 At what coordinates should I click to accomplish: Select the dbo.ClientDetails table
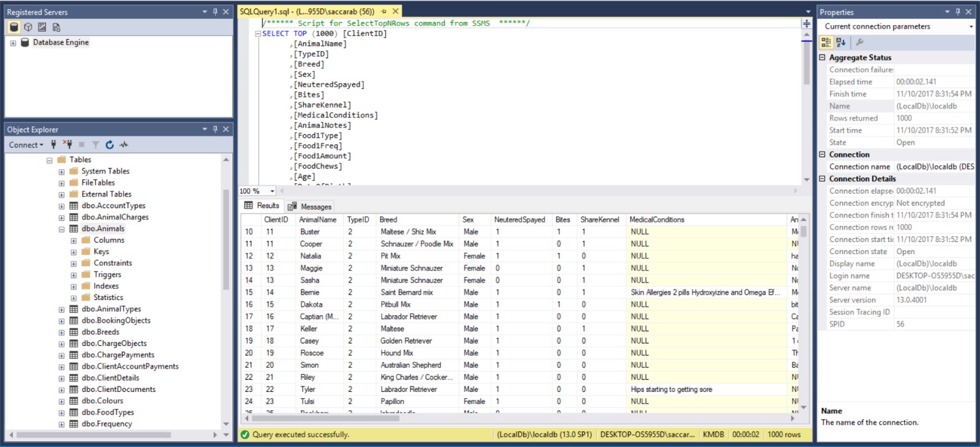pyautogui.click(x=110, y=378)
